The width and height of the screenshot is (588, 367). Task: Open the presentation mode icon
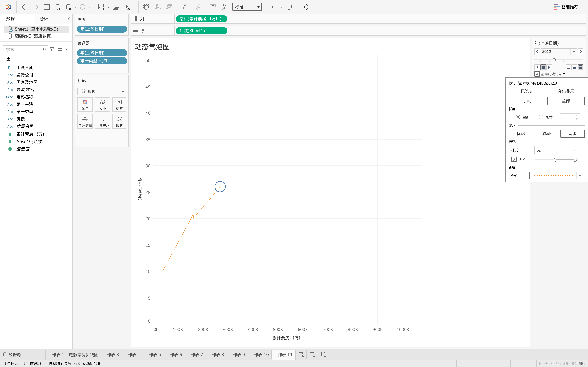point(289,7)
